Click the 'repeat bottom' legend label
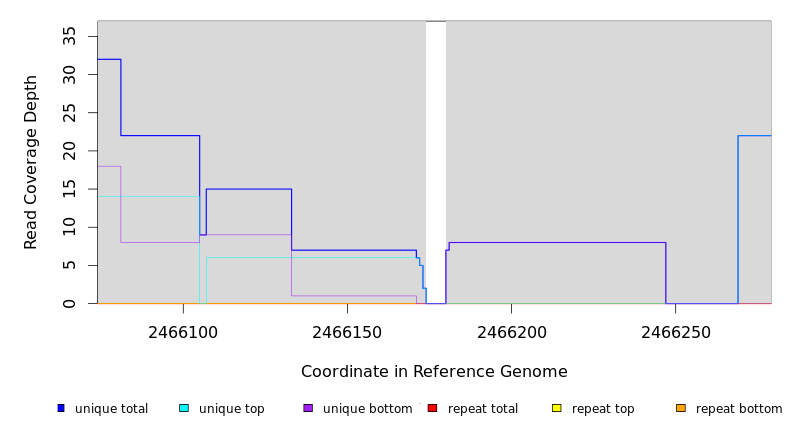 coord(739,409)
